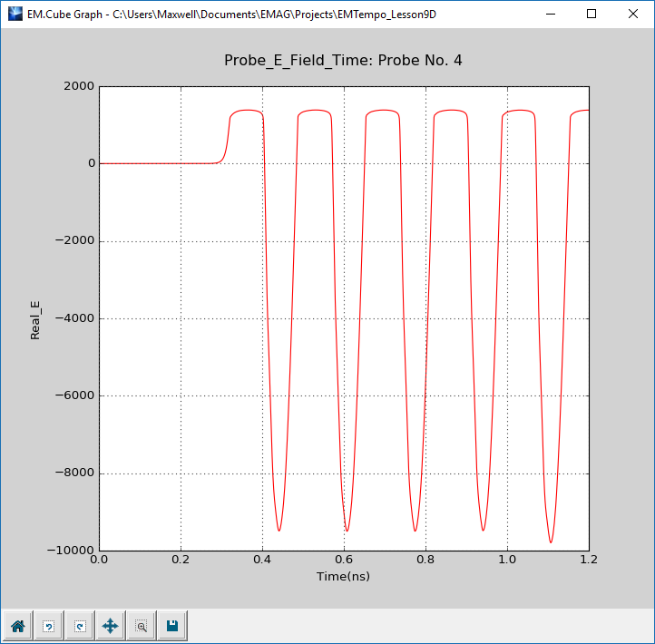655x644 pixels.
Task: Click the Time(ns) x-axis label
Action: pos(344,577)
